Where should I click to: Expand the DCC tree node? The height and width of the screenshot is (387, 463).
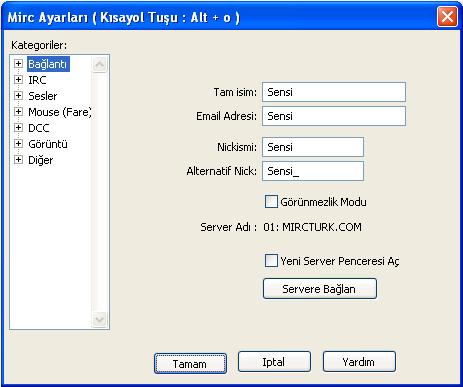click(18, 127)
